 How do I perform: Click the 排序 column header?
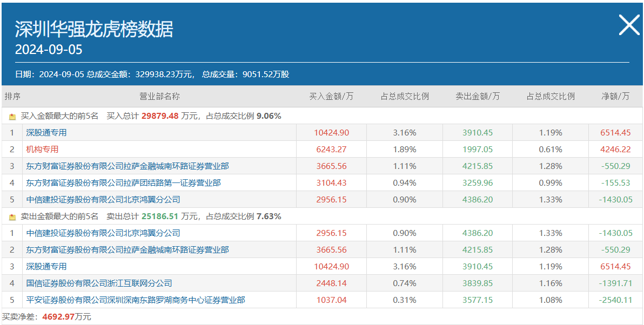(x=12, y=96)
